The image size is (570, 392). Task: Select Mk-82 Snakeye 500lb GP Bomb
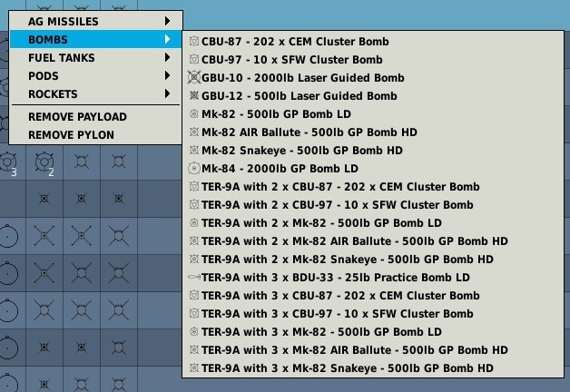[373, 151]
